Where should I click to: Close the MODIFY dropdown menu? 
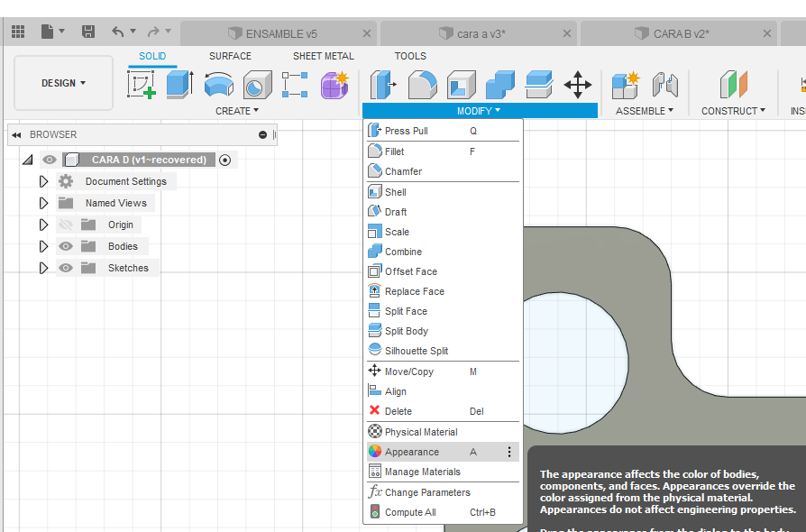click(x=479, y=111)
